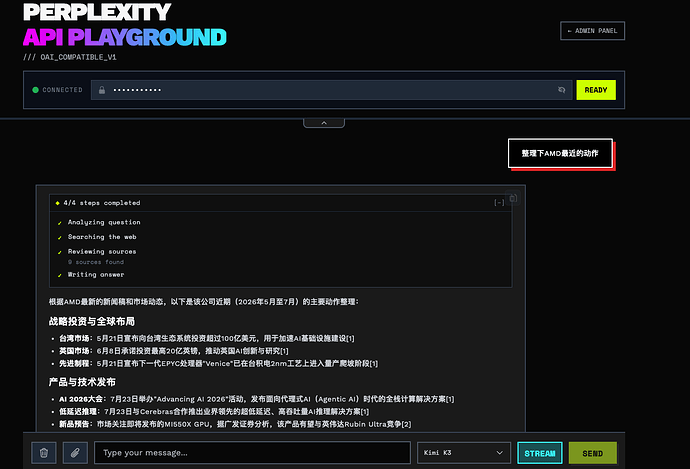Collapse the steps completed panel [-]
The height and width of the screenshot is (469, 690).
point(499,202)
